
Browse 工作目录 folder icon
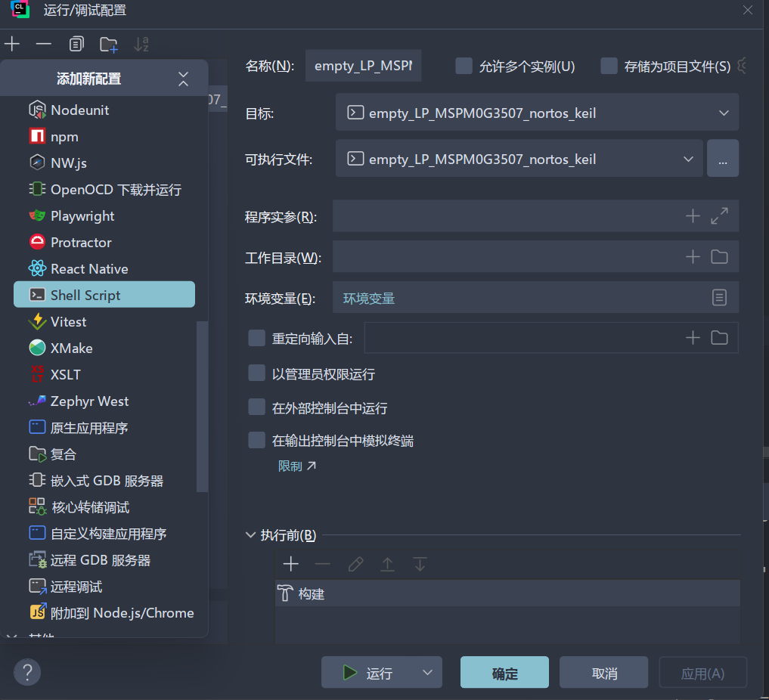719,256
